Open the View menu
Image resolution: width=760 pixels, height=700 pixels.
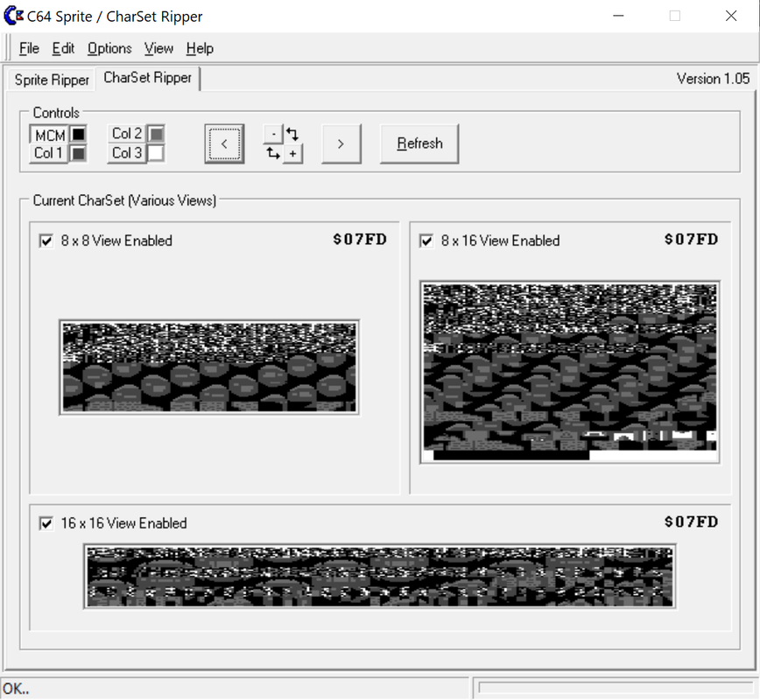tap(158, 48)
